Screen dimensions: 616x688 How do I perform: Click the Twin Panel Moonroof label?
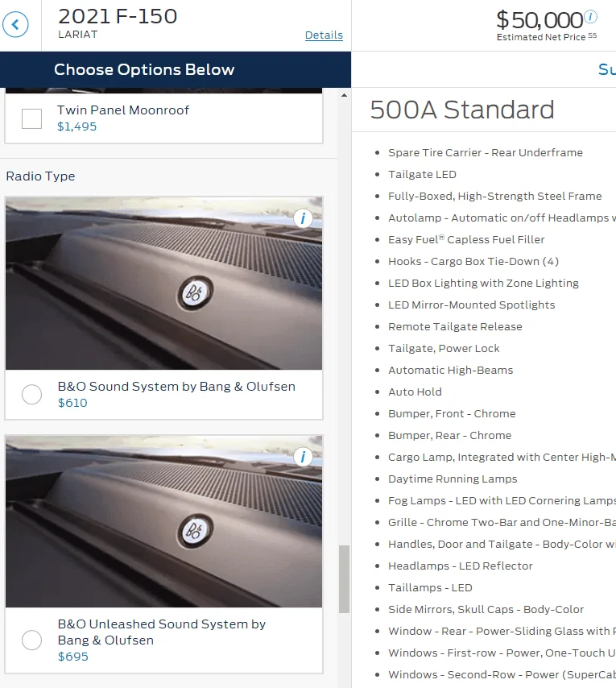click(x=123, y=110)
